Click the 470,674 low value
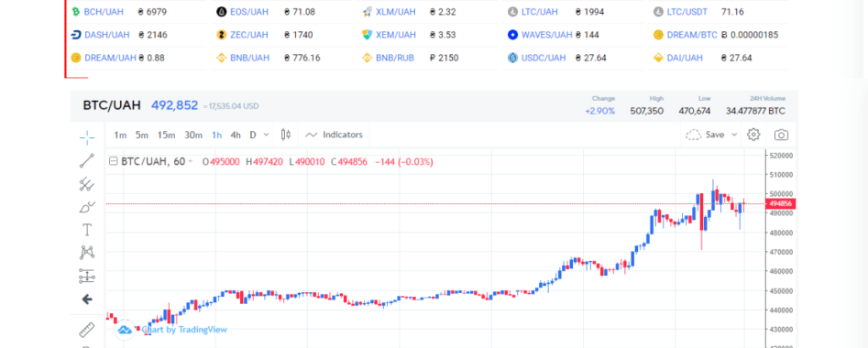This screenshot has width=868, height=348. [x=695, y=111]
